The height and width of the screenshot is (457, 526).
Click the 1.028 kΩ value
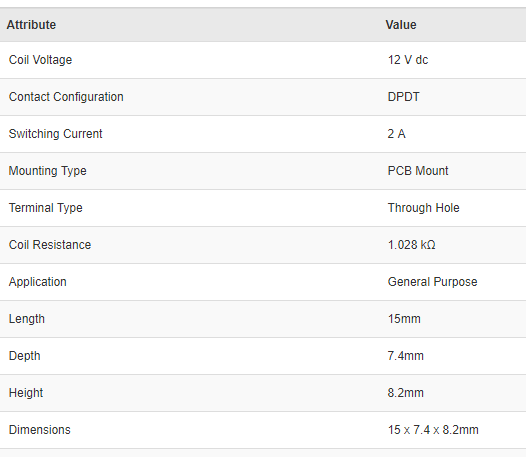point(412,245)
